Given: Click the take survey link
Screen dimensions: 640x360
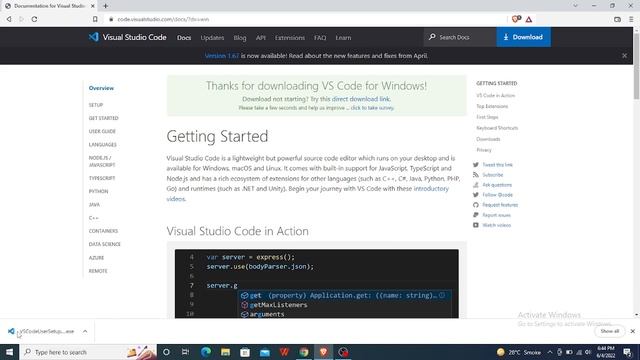Looking at the screenshot, I should 372,108.
